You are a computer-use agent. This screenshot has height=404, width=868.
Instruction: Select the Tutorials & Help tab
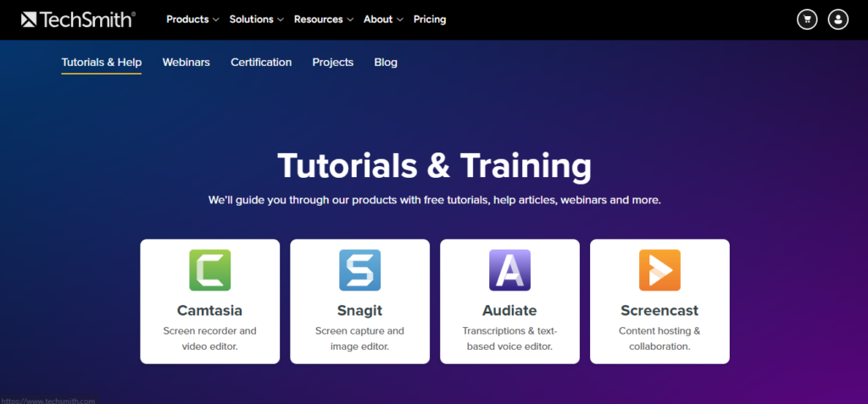click(x=102, y=63)
